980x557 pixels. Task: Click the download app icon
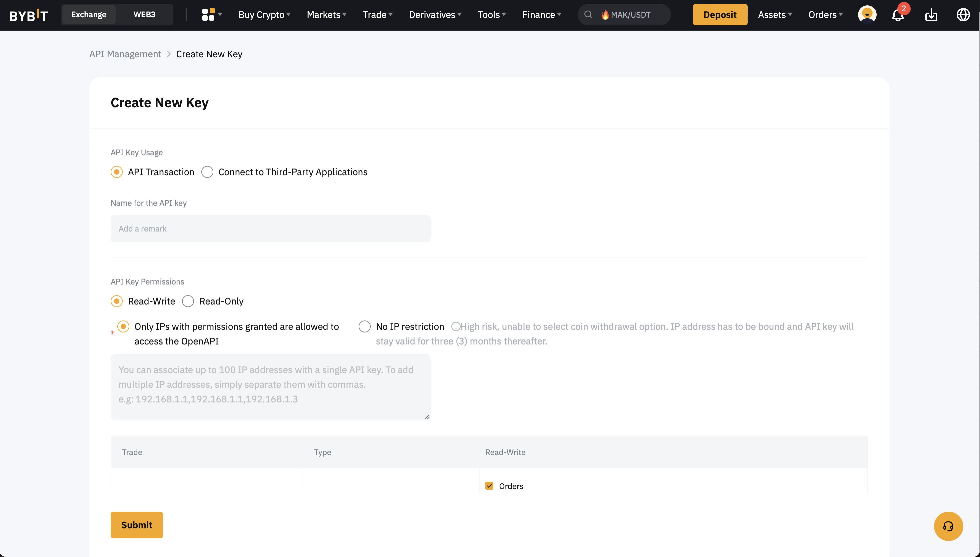931,15
